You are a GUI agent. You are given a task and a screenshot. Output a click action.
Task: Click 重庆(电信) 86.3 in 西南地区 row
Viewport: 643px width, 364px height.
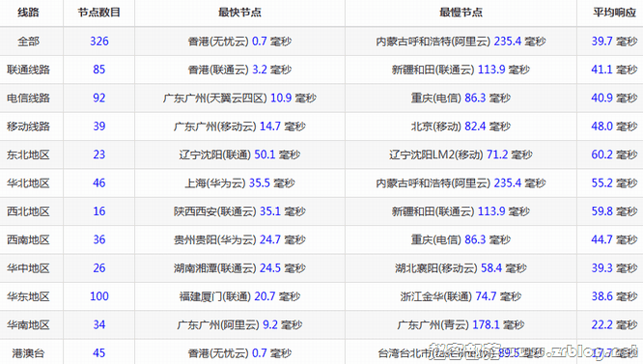tap(461, 239)
